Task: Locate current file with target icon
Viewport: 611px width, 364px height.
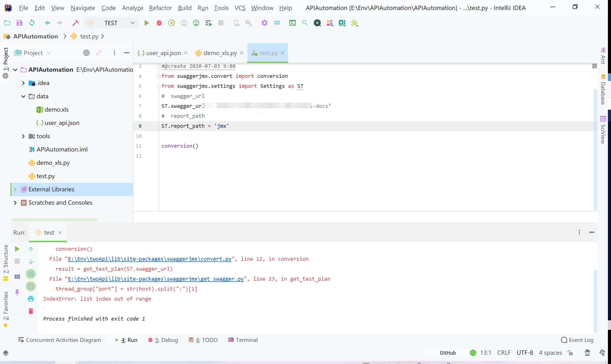Action: click(x=86, y=53)
